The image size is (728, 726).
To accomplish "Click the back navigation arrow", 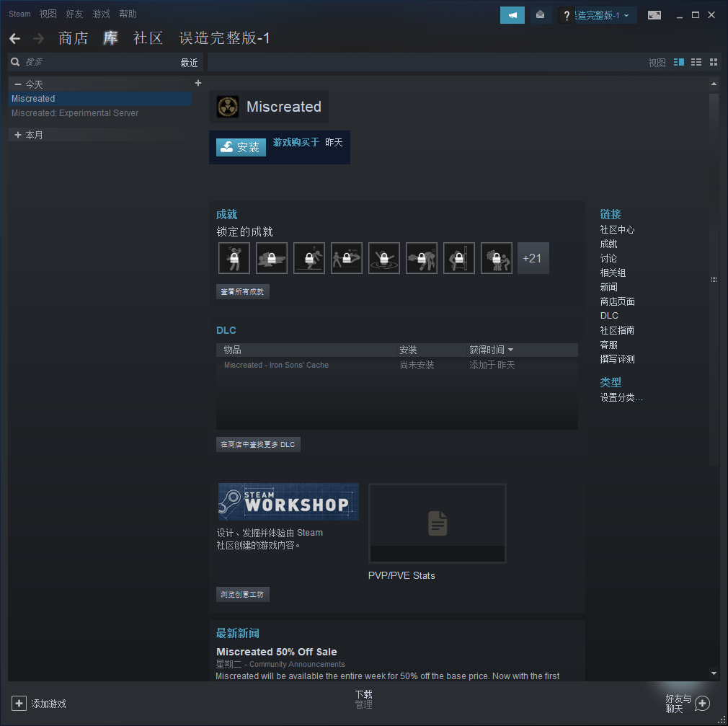I will [x=15, y=38].
